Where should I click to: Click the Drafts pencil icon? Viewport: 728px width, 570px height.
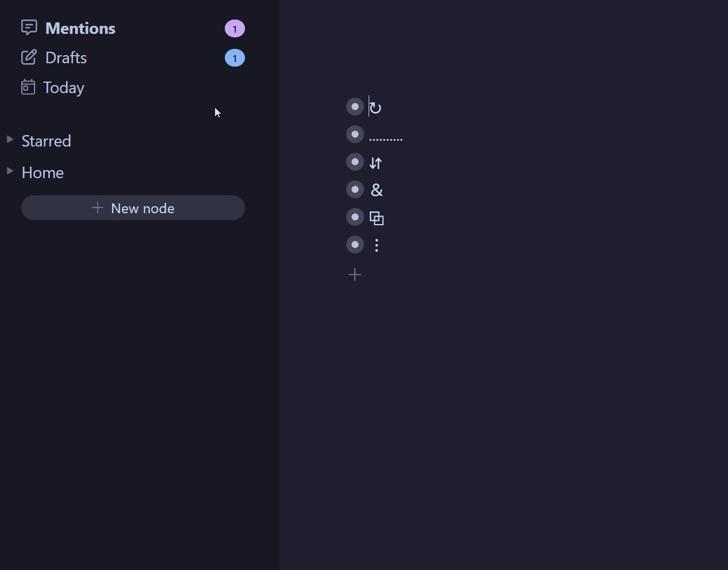[x=29, y=57]
